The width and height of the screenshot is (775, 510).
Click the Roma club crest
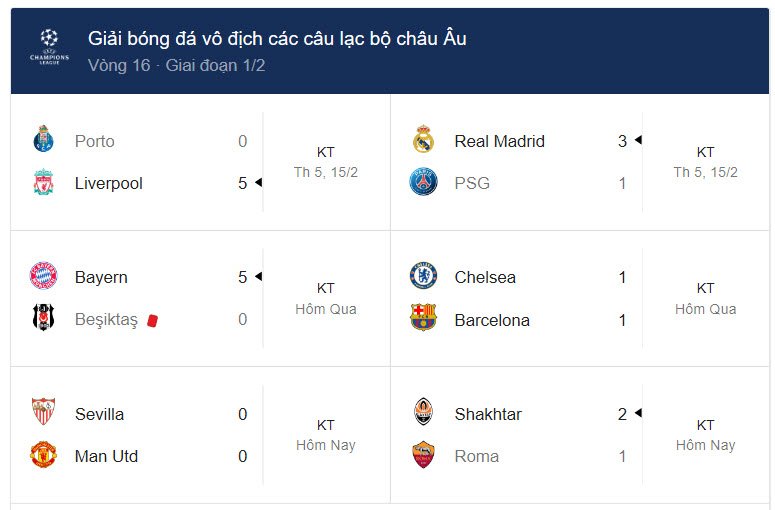(424, 454)
